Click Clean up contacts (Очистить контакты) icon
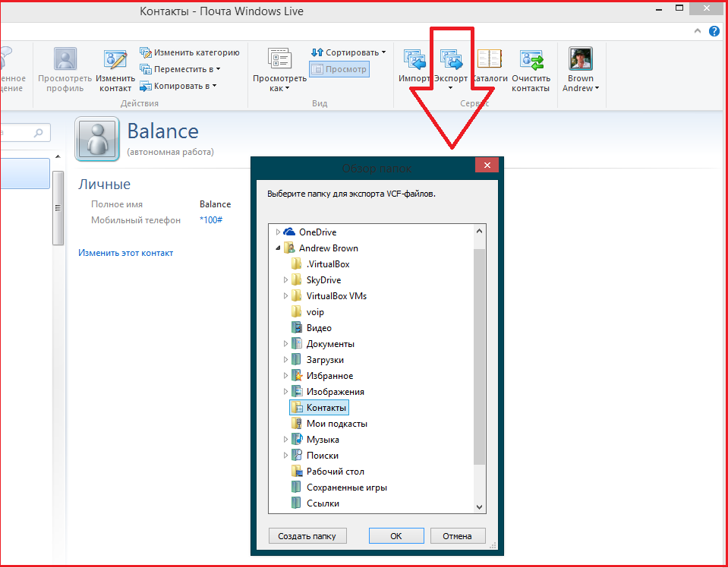Viewport: 728px width, 568px height. 531,59
